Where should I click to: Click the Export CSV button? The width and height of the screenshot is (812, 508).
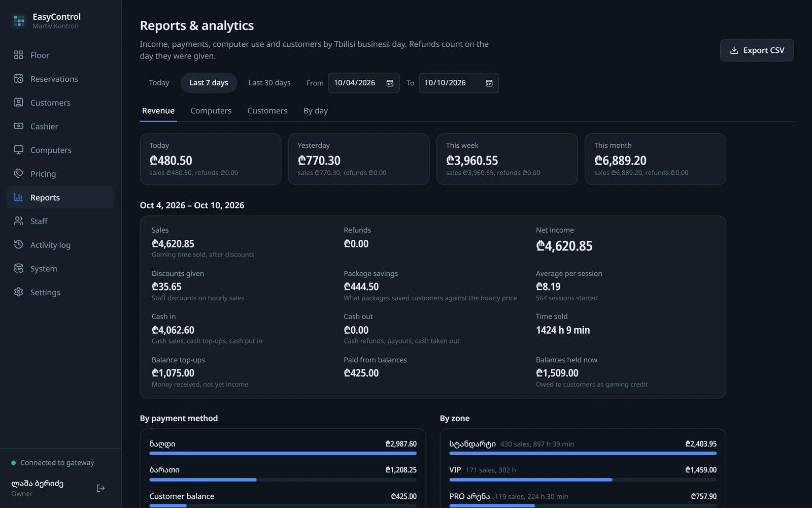pyautogui.click(x=757, y=50)
